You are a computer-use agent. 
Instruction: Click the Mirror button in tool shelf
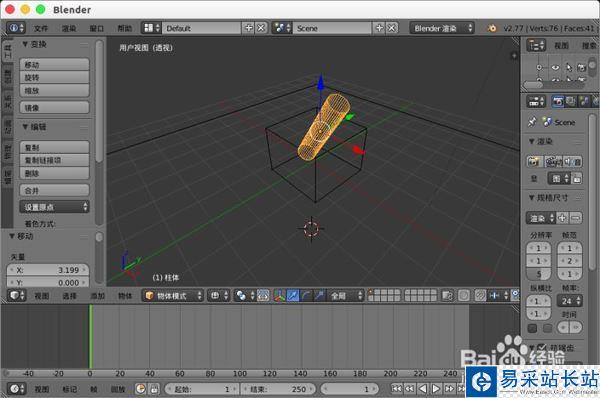(x=54, y=108)
